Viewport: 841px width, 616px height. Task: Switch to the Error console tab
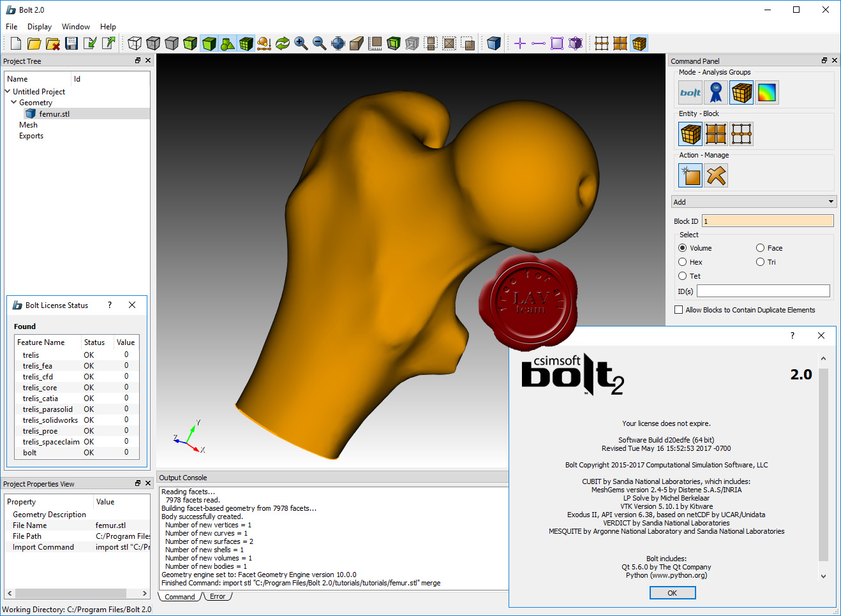[218, 597]
